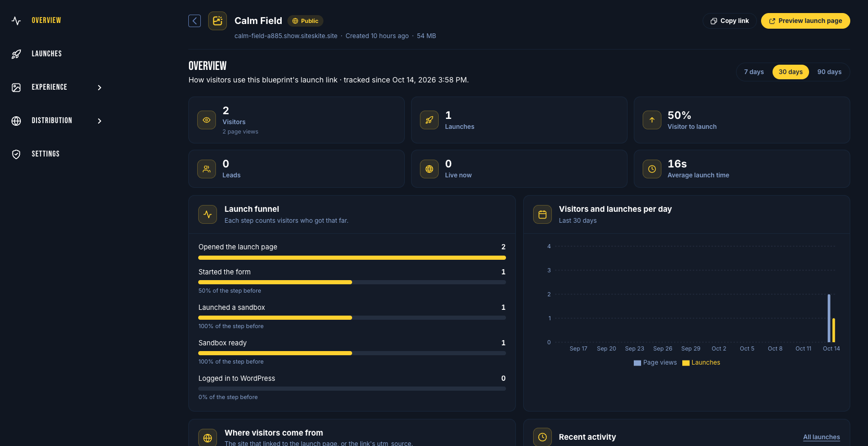The width and height of the screenshot is (868, 446).
Task: Click the Distribution globe icon in sidebar
Action: coord(16,121)
